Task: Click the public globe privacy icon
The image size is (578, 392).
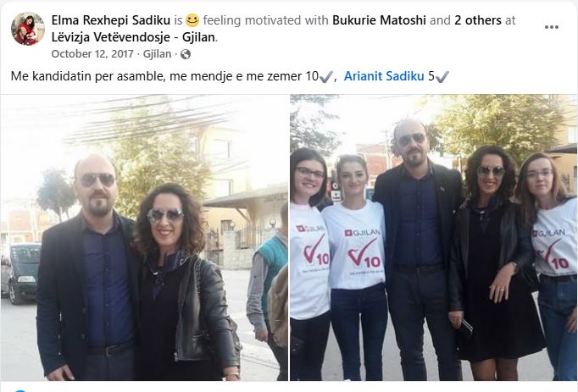Action: [x=186, y=54]
